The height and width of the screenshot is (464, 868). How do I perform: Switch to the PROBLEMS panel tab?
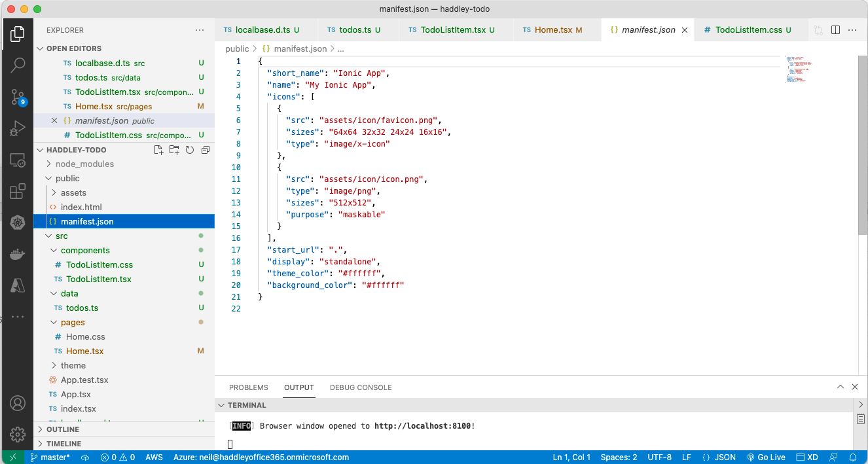pyautogui.click(x=248, y=387)
